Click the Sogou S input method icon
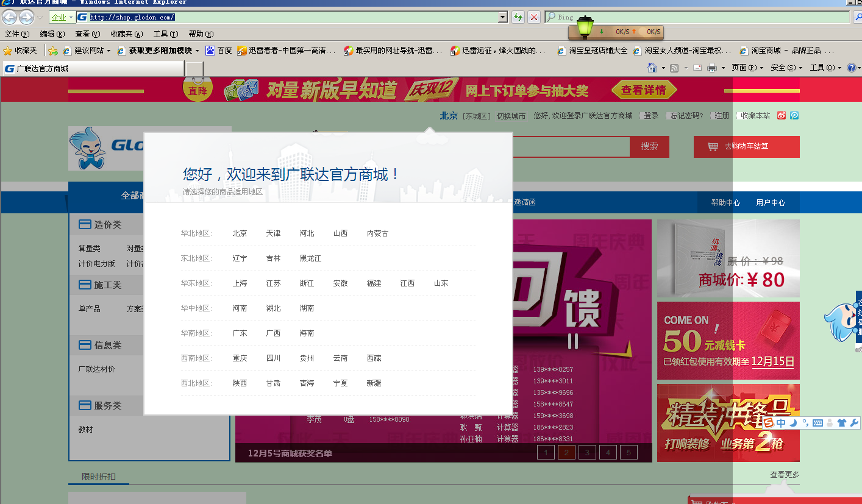 pyautogui.click(x=769, y=422)
